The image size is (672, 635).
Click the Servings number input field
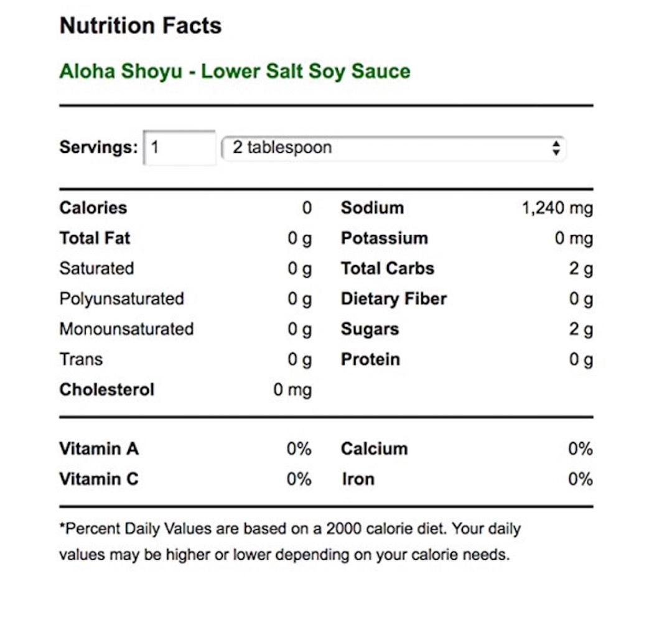coord(180,147)
